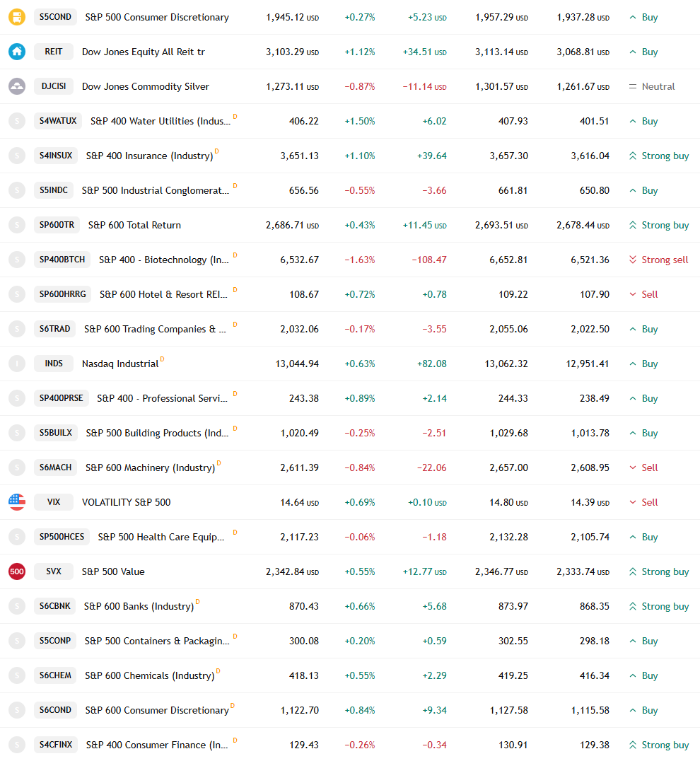
Task: Open S&P 600 Consumer Discretionary link
Action: click(157, 710)
